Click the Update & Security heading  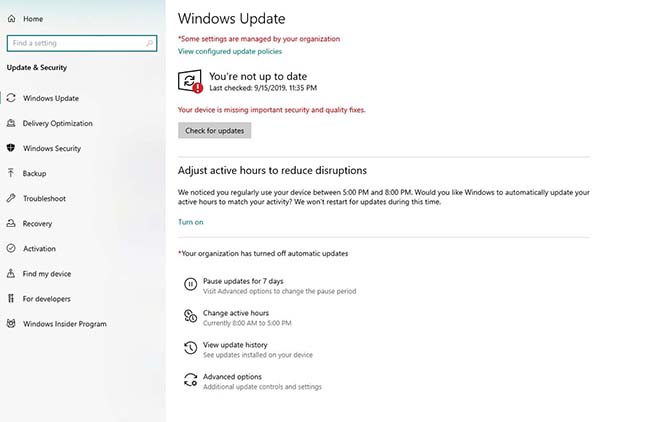[x=37, y=67]
